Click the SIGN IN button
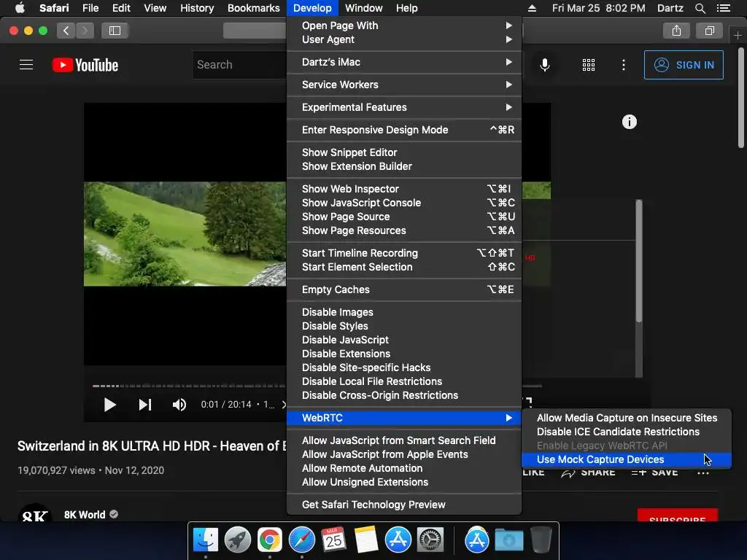The image size is (747, 560). [x=683, y=65]
